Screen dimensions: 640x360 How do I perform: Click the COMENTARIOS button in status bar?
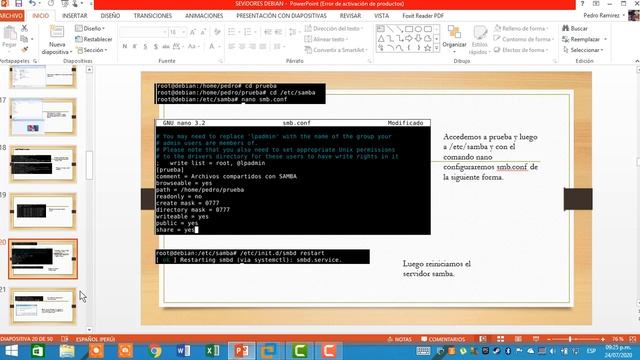443,339
